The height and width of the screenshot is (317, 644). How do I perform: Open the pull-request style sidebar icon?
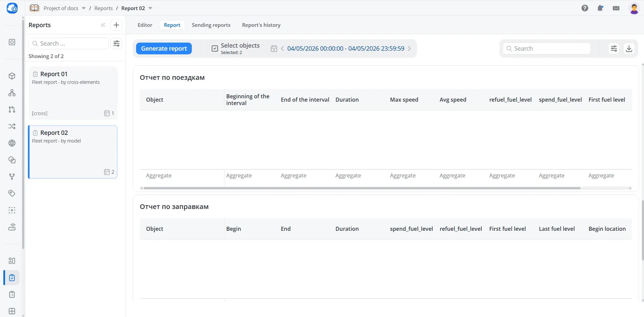click(x=12, y=109)
